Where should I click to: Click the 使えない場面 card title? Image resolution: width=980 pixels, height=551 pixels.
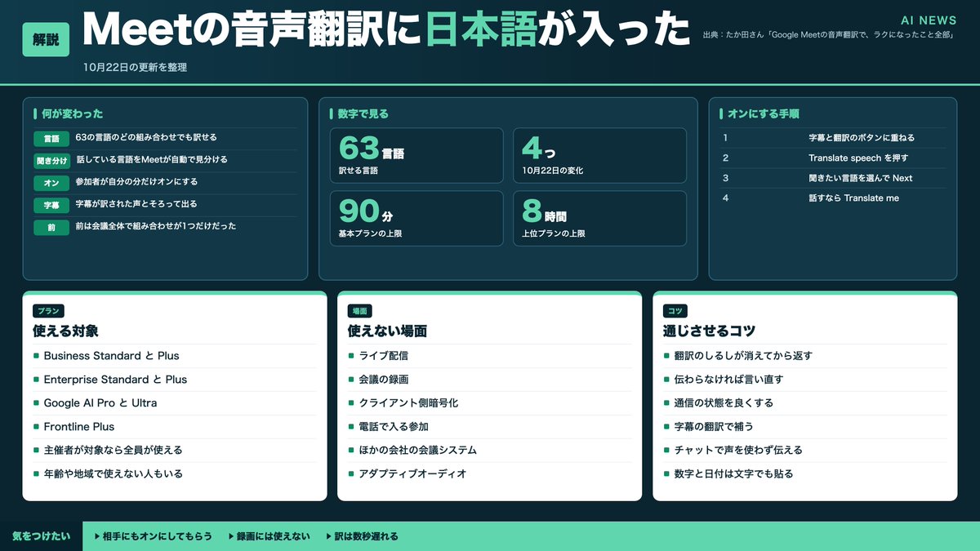coord(387,331)
